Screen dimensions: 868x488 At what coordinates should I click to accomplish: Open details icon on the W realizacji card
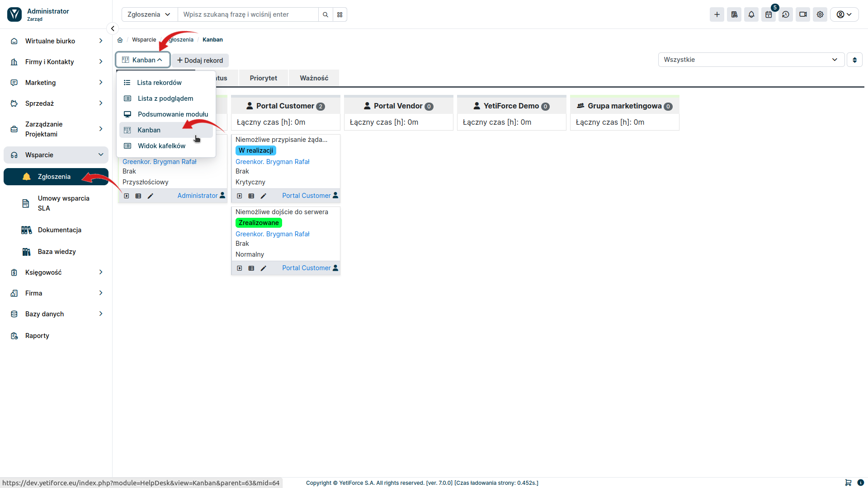tap(251, 196)
